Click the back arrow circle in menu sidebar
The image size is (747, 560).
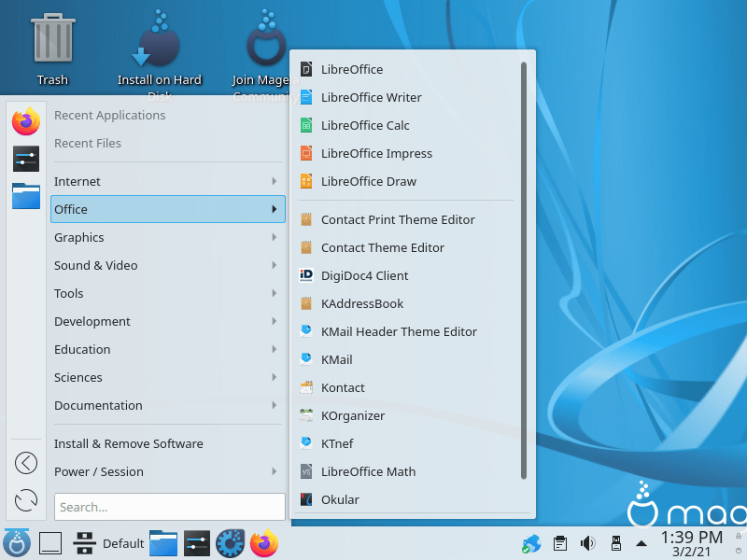26,463
